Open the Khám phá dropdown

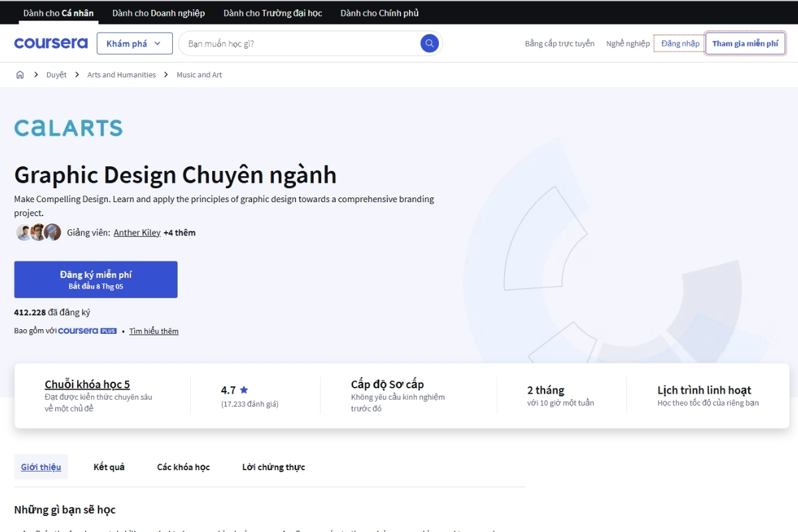[x=134, y=43]
